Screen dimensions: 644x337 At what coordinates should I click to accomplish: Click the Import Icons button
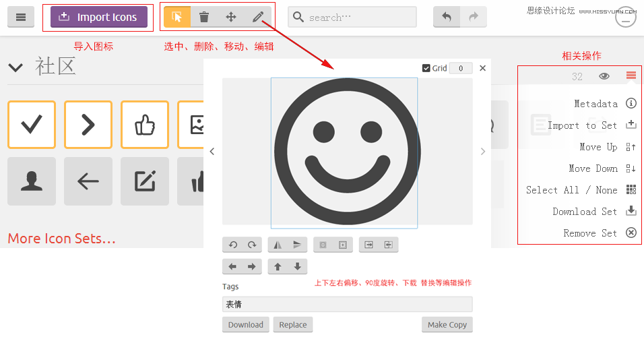coord(99,18)
